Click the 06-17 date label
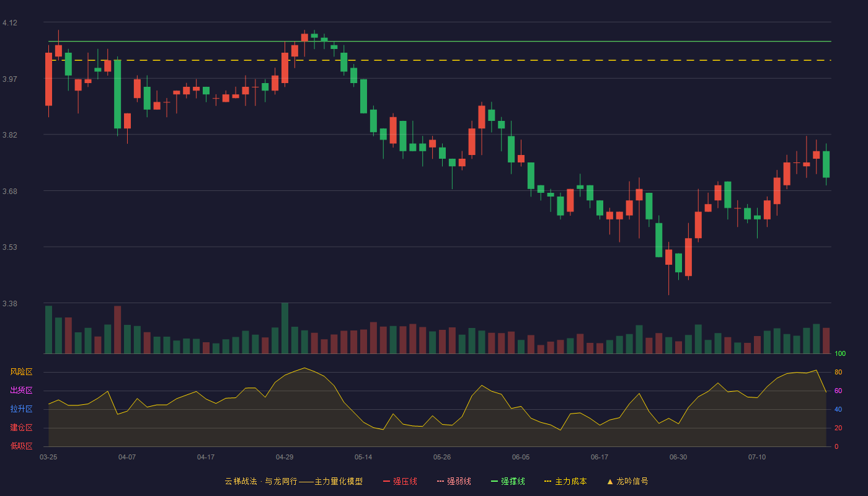 [x=600, y=457]
